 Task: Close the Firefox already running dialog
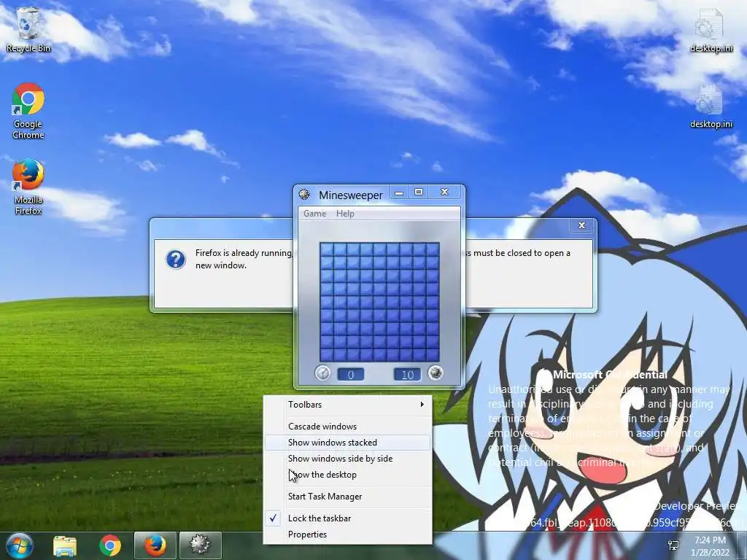(x=581, y=225)
